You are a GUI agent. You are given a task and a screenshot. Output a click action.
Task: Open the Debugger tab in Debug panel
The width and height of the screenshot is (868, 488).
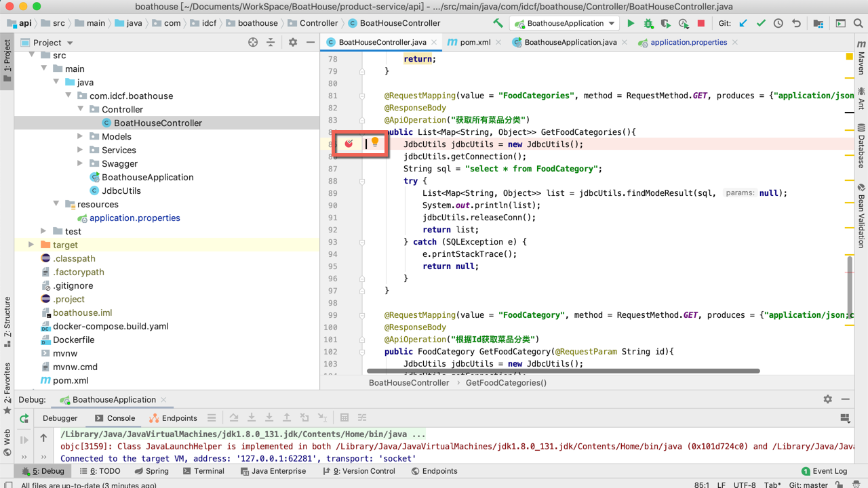(60, 418)
